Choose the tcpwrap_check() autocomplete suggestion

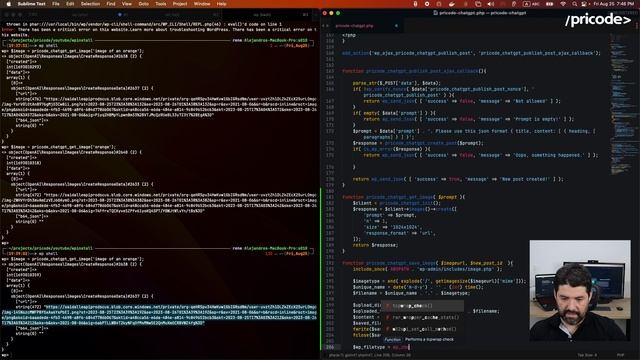(x=422, y=306)
